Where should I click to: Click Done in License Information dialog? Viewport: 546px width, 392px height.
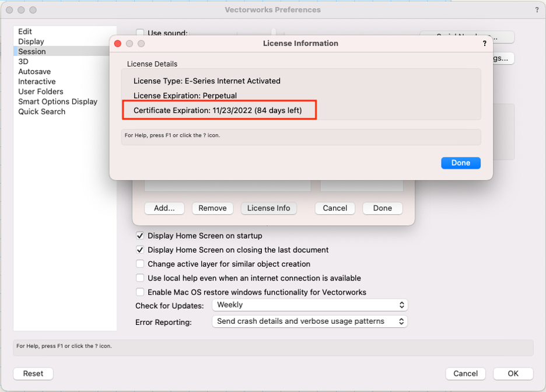(460, 163)
